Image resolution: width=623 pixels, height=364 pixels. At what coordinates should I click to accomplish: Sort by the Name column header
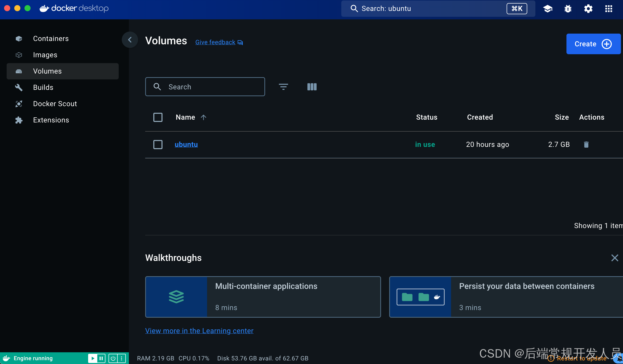click(191, 117)
